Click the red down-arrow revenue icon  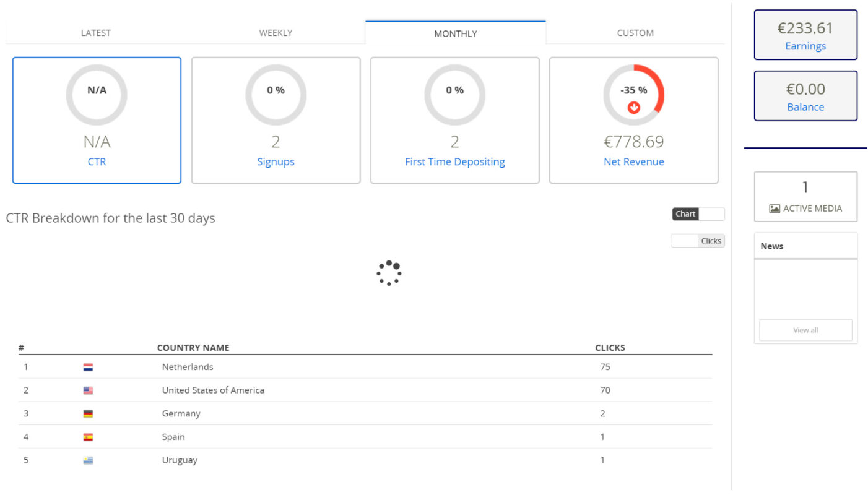click(633, 108)
